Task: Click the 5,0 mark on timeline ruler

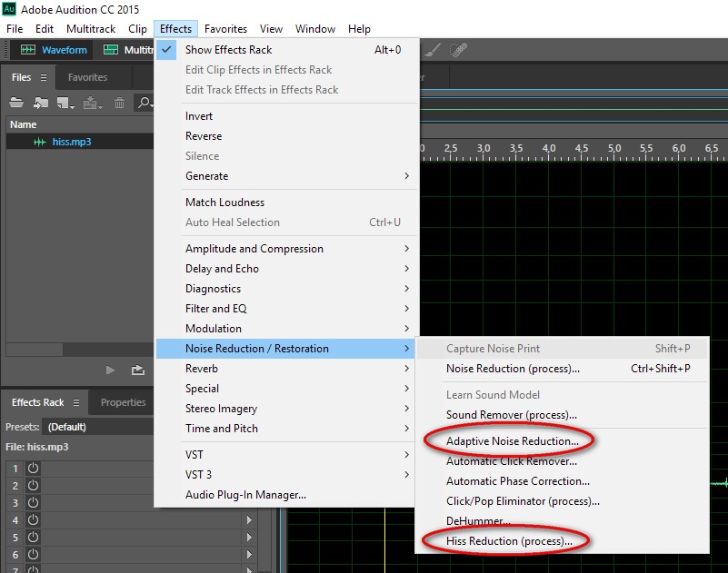Action: (613, 148)
